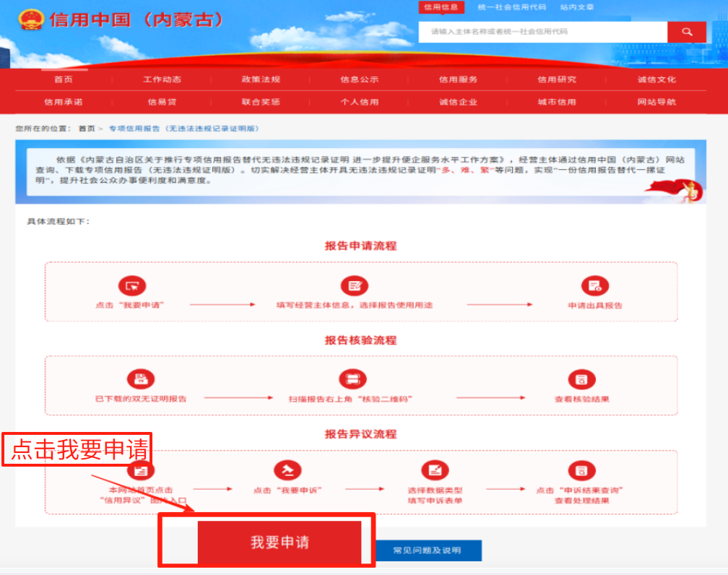Screen dimensions: 728x575
Task: Open the 信息公示 navigation item
Action: point(360,79)
